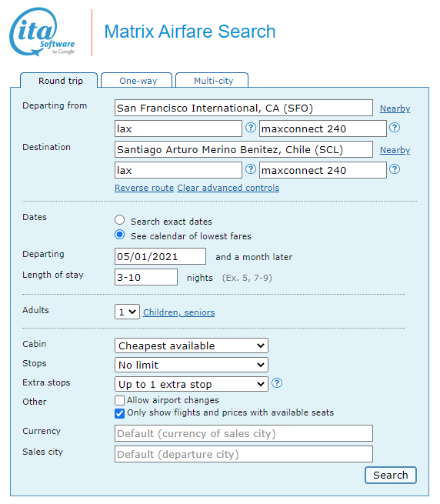Open the Extra stops help icon
The height and width of the screenshot is (504, 440).
pyautogui.click(x=277, y=383)
